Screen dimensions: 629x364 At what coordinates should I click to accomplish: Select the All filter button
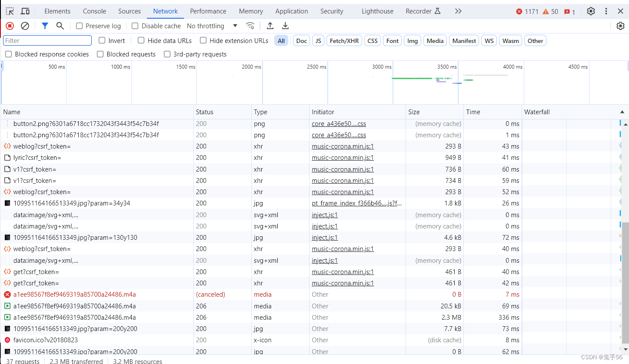pyautogui.click(x=281, y=41)
